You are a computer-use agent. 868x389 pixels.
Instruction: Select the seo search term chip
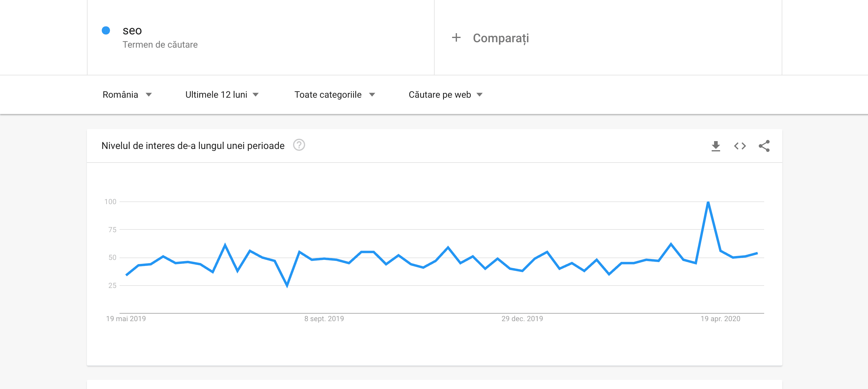coord(132,30)
